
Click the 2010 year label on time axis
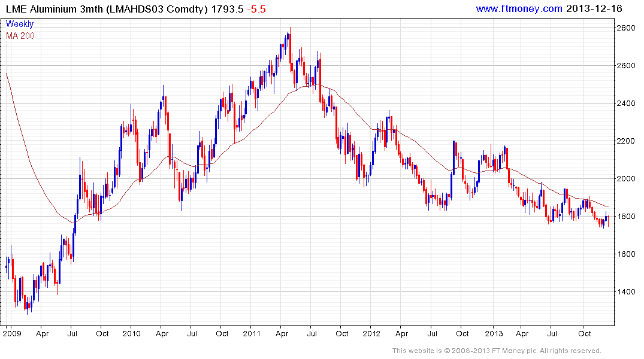[x=131, y=333]
